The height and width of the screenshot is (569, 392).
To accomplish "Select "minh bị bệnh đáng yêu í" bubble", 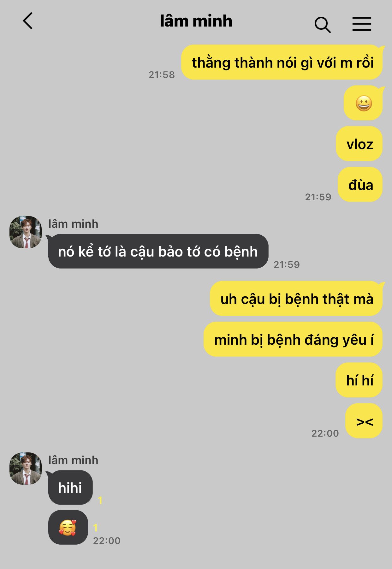I will (x=293, y=339).
